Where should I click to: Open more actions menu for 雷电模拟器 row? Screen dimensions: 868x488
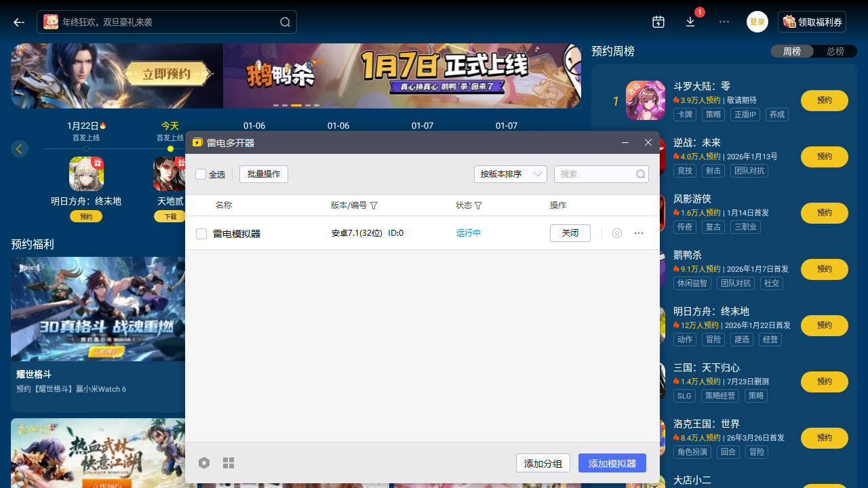[638, 233]
